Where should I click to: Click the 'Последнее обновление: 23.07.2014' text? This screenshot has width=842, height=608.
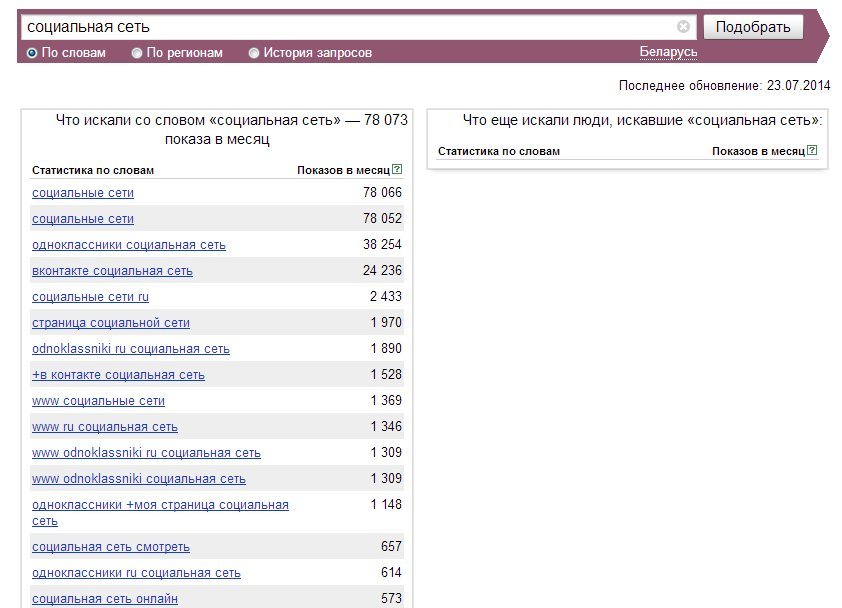coord(724,85)
